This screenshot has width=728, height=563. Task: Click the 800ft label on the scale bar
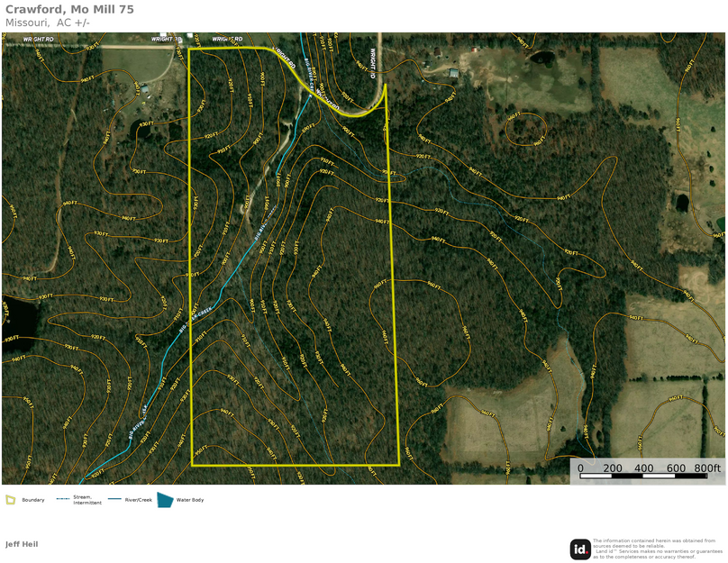(707, 468)
